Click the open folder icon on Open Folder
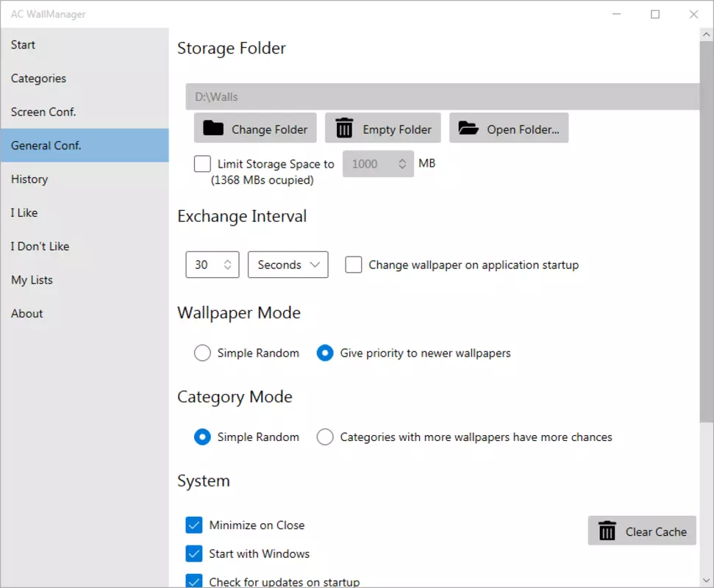 (x=468, y=129)
